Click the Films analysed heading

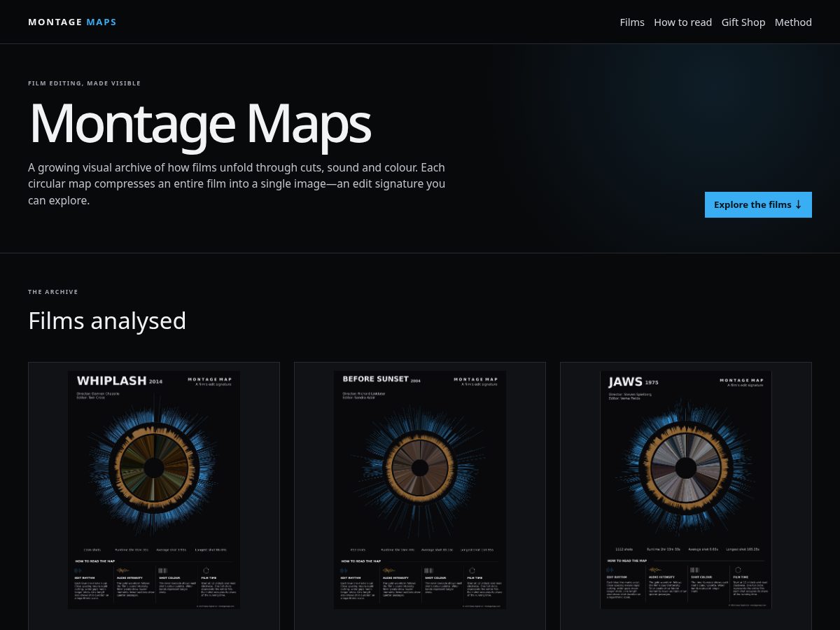pyautogui.click(x=107, y=321)
